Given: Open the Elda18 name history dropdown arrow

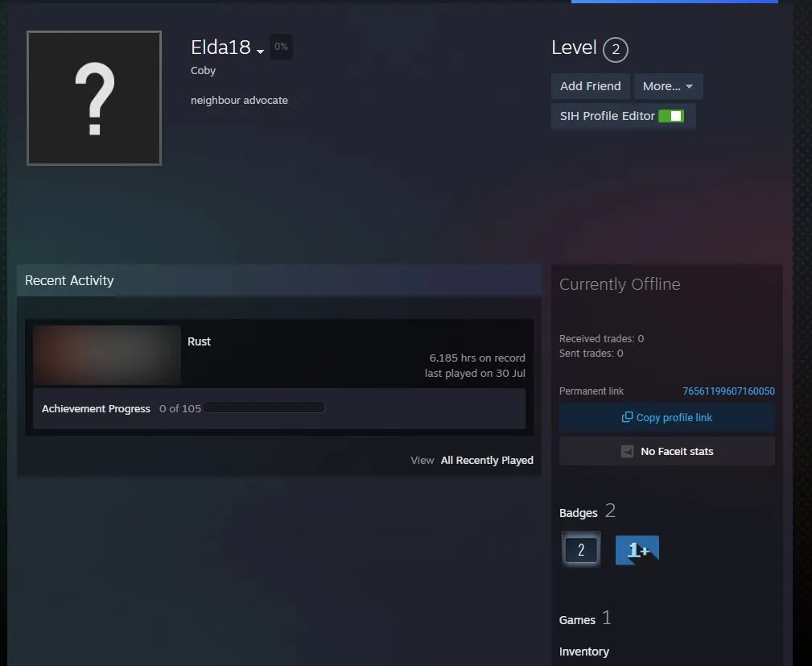Looking at the screenshot, I should click(261, 51).
